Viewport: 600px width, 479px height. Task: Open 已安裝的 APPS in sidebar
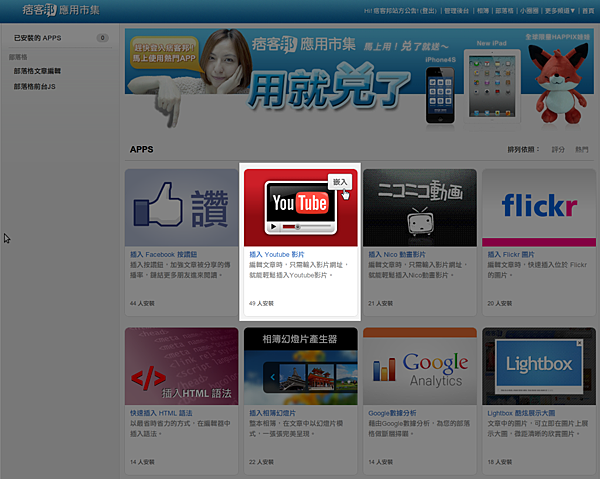click(x=38, y=38)
